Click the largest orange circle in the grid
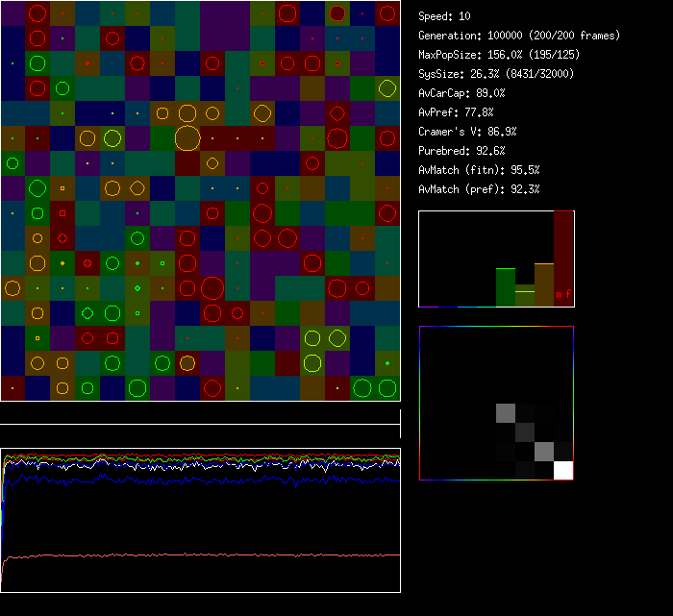The width and height of the screenshot is (673, 616). click(187, 137)
